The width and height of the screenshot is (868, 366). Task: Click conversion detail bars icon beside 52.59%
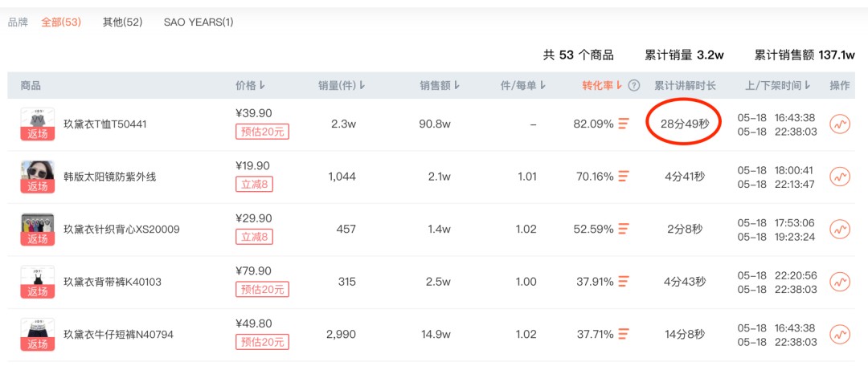coord(624,229)
